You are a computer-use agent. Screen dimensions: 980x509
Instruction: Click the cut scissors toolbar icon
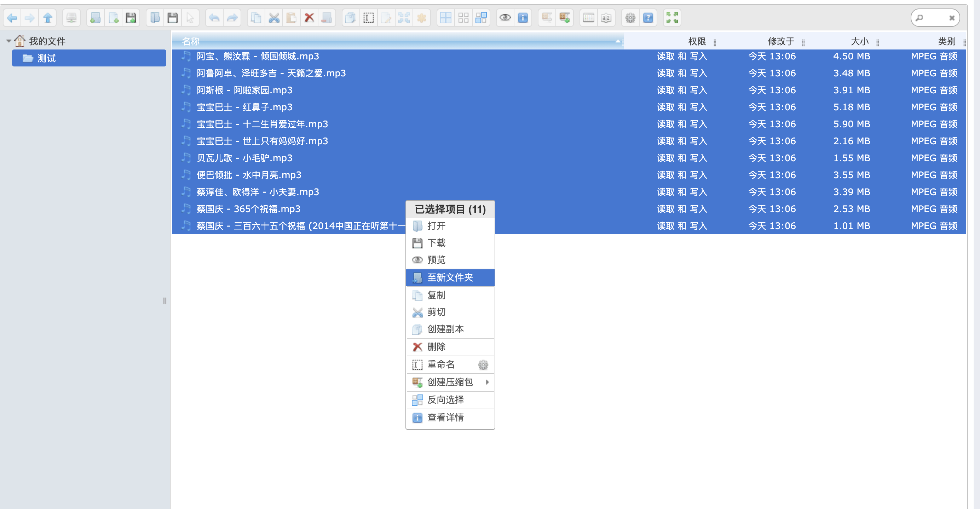tap(274, 18)
